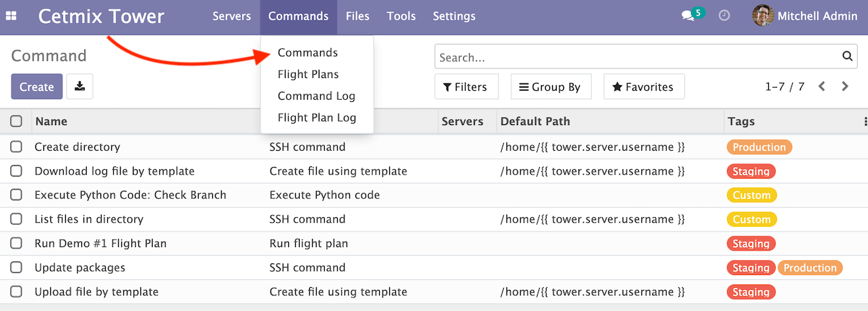Viewport: 868px width, 311px height.
Task: Open the Settings top menu
Action: coord(454,16)
